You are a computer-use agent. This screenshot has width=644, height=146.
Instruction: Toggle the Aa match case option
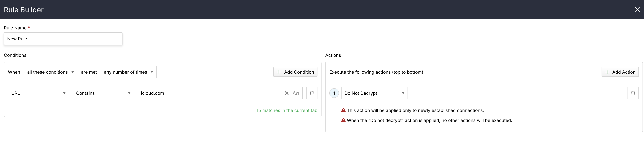(x=296, y=93)
